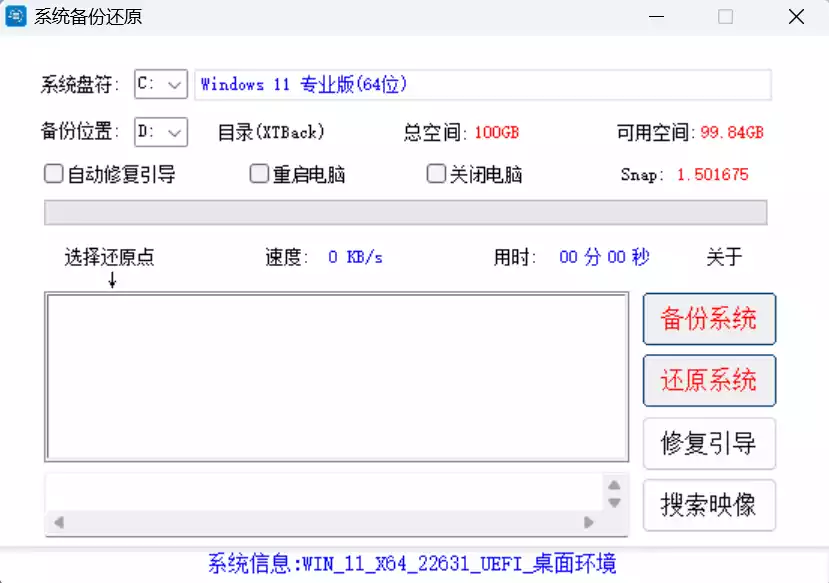The width and height of the screenshot is (829, 583).
Task: Enable the 自动修复引导 checkbox
Action: click(x=51, y=173)
